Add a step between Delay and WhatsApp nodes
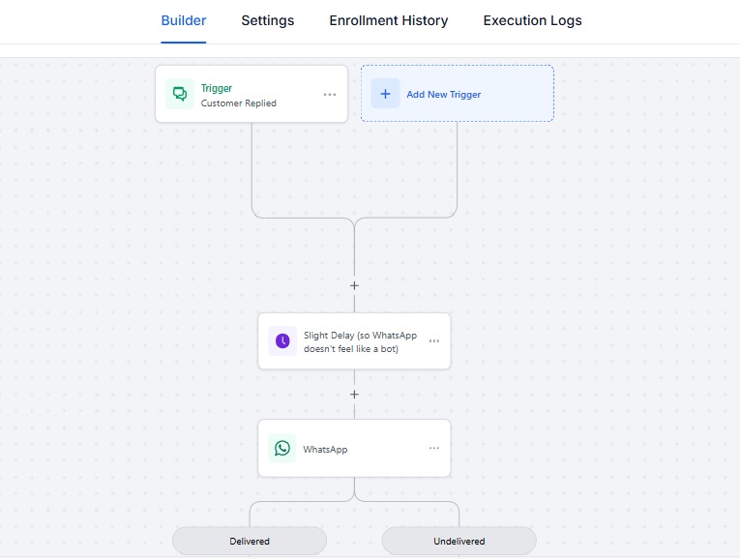This screenshot has height=560, width=740. [x=354, y=395]
